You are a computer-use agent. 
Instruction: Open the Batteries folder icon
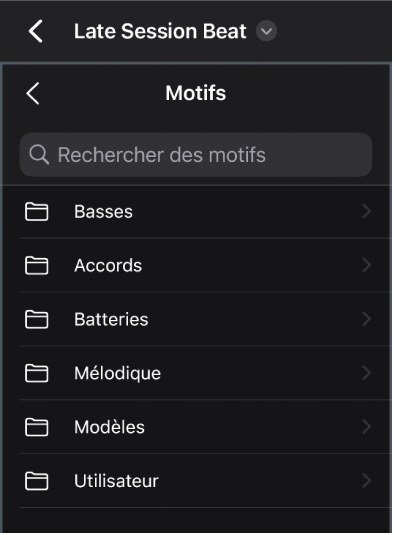pos(37,320)
